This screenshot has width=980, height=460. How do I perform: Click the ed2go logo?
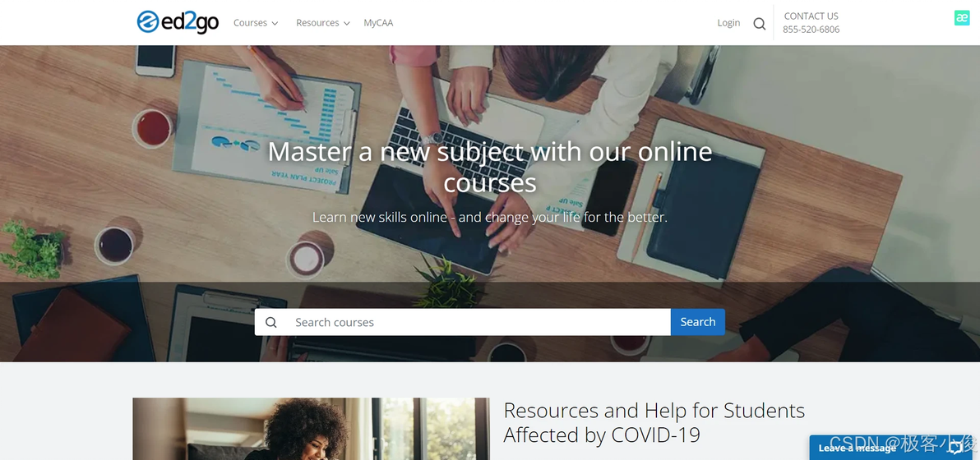point(178,22)
